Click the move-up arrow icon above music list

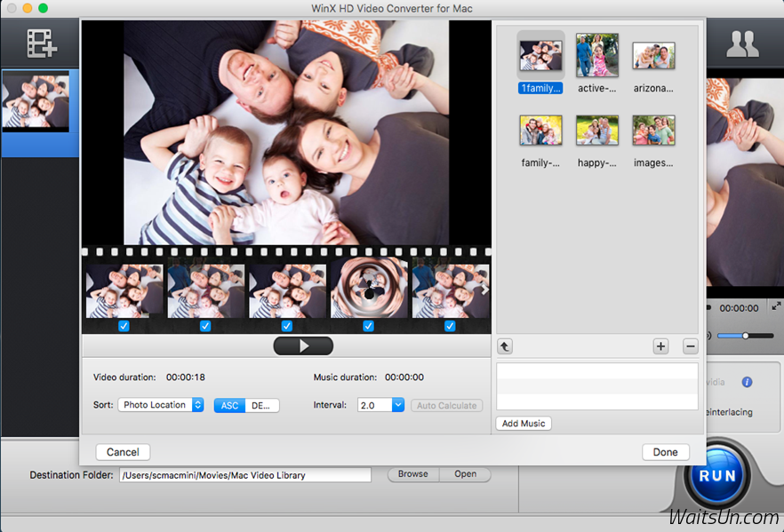click(505, 346)
